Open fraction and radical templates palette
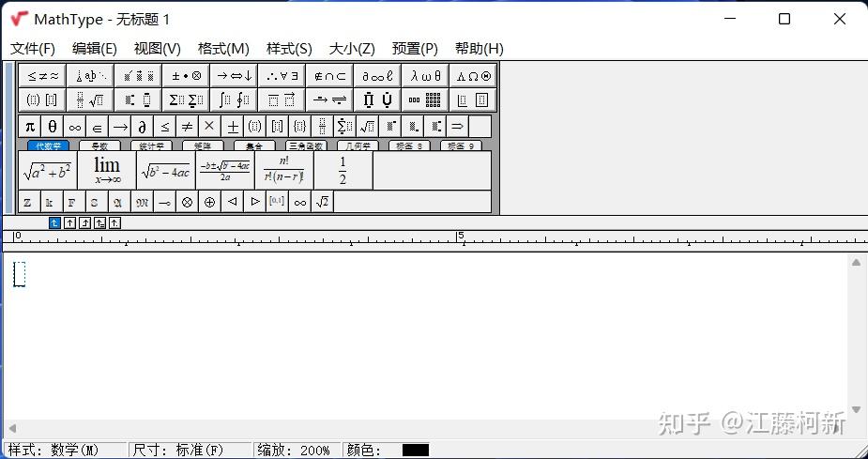868x459 pixels. [x=90, y=99]
